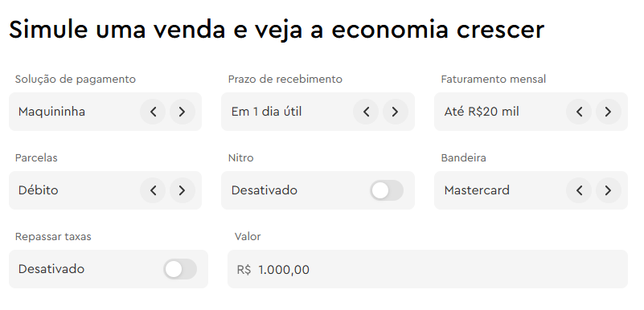Click the Desativado label under Nitro
This screenshot has height=310, width=644.
[x=264, y=190]
